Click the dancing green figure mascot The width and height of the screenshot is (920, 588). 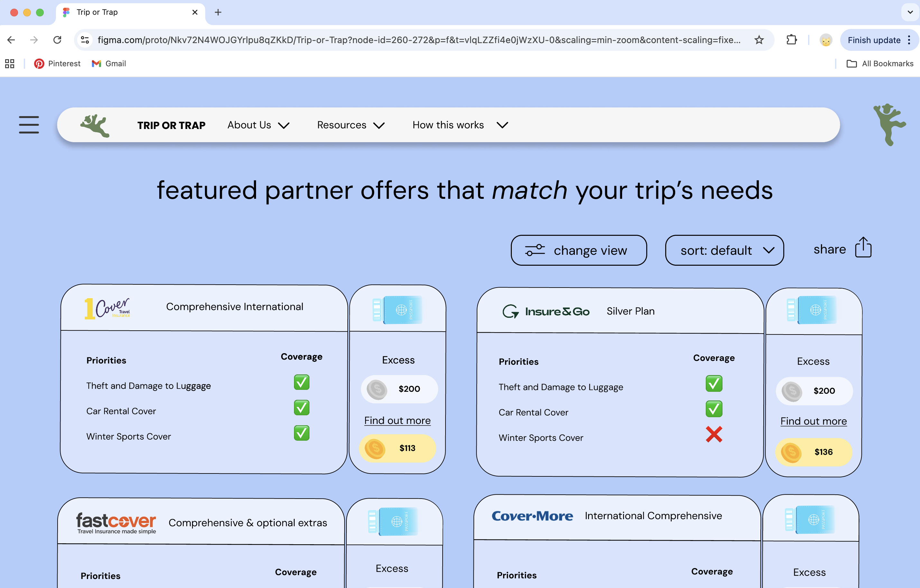coord(889,124)
